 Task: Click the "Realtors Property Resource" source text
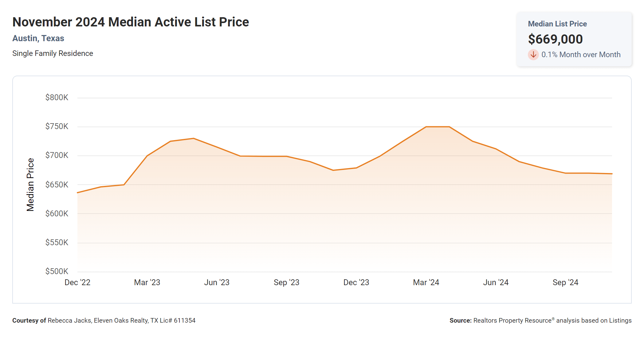point(512,320)
